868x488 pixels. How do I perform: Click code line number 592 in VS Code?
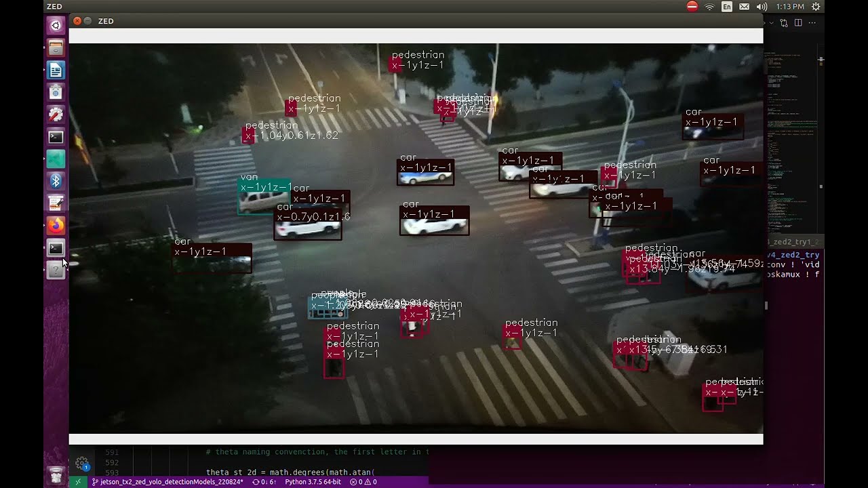(111, 462)
